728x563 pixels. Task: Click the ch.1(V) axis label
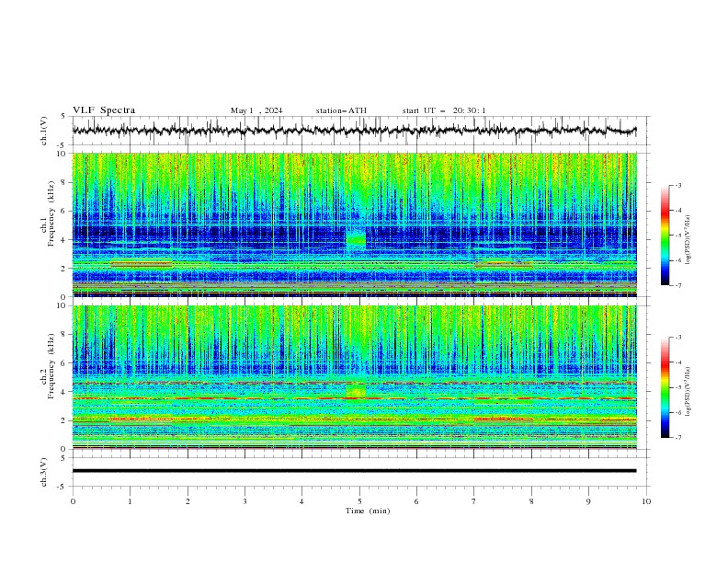pyautogui.click(x=44, y=131)
